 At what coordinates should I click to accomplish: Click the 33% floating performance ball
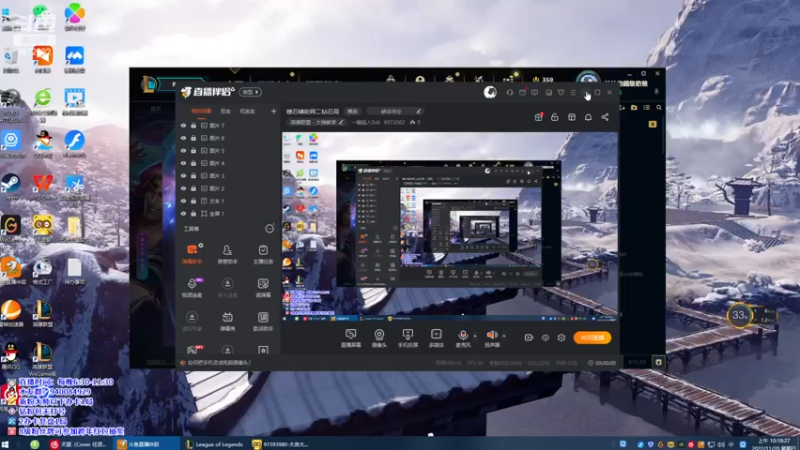739,315
